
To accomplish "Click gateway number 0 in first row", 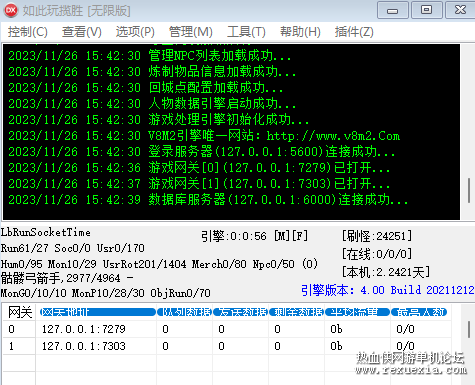I will (12, 329).
